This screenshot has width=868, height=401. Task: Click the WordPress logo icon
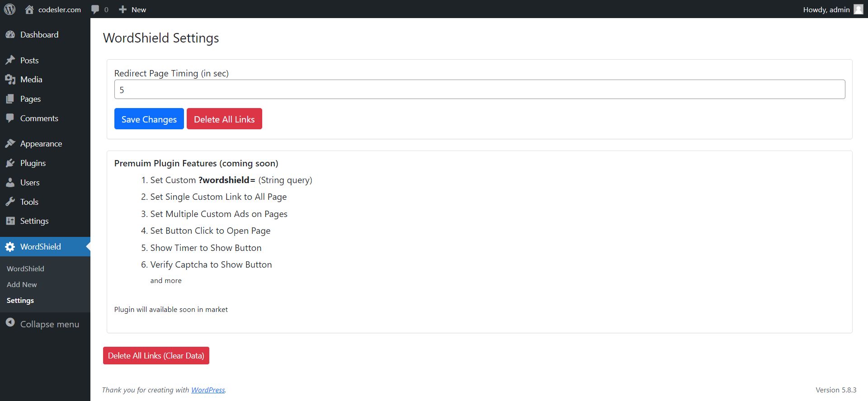click(9, 9)
